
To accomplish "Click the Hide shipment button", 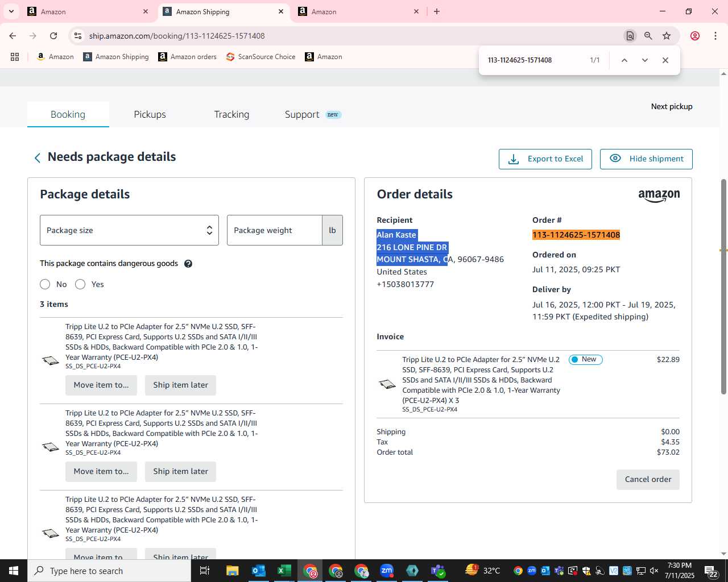I will point(646,159).
